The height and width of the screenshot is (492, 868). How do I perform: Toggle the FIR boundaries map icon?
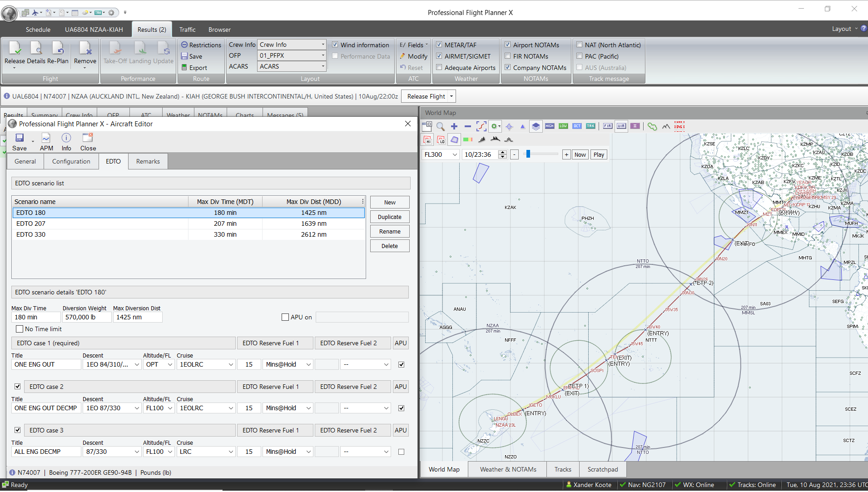(x=608, y=126)
